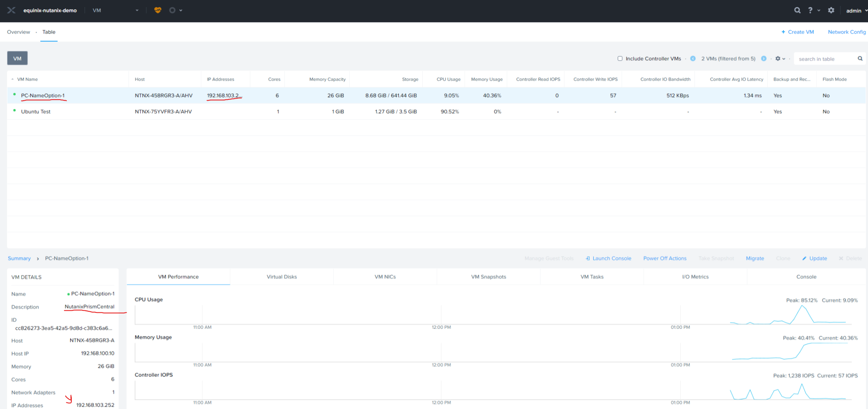
Task: Click equinix-nutanix-demo cluster name
Action: pyautogui.click(x=50, y=10)
